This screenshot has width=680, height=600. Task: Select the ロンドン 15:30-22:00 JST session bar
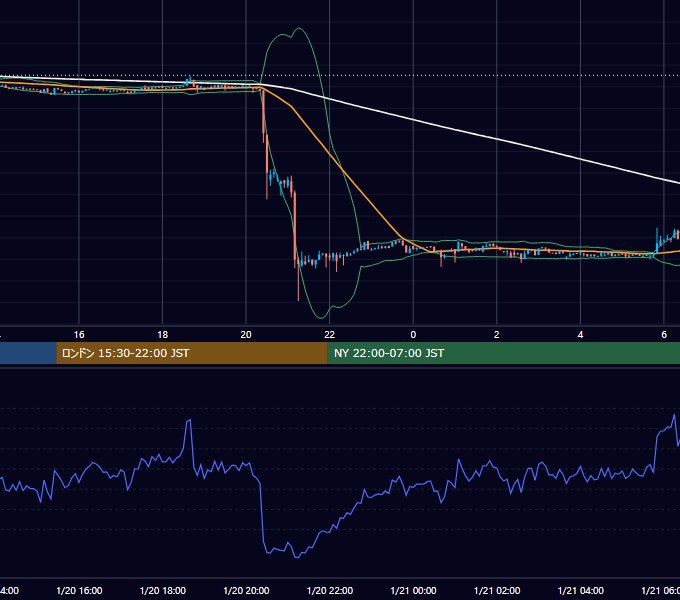point(192,353)
